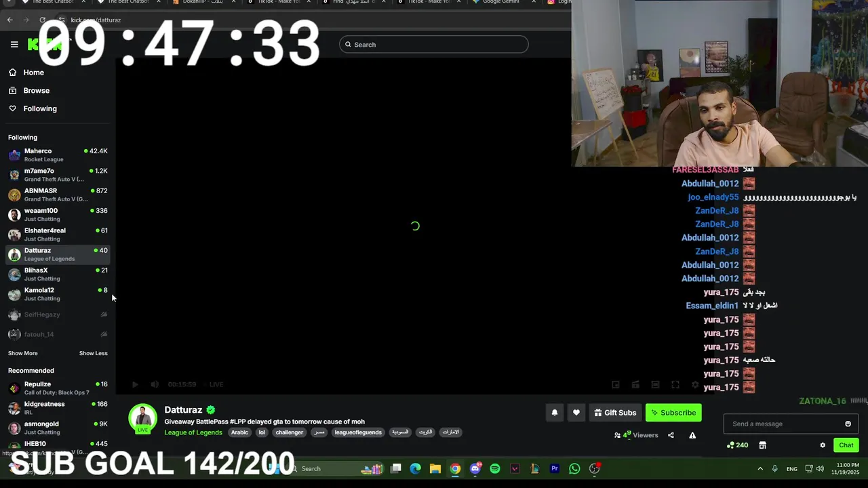868x488 pixels.
Task: Open chat settings gear
Action: [823, 445]
